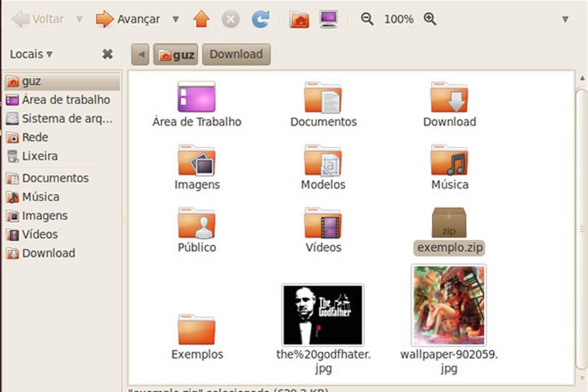The height and width of the screenshot is (392, 588).
Task: Click the Home icon in the toolbar
Action: 299,18
